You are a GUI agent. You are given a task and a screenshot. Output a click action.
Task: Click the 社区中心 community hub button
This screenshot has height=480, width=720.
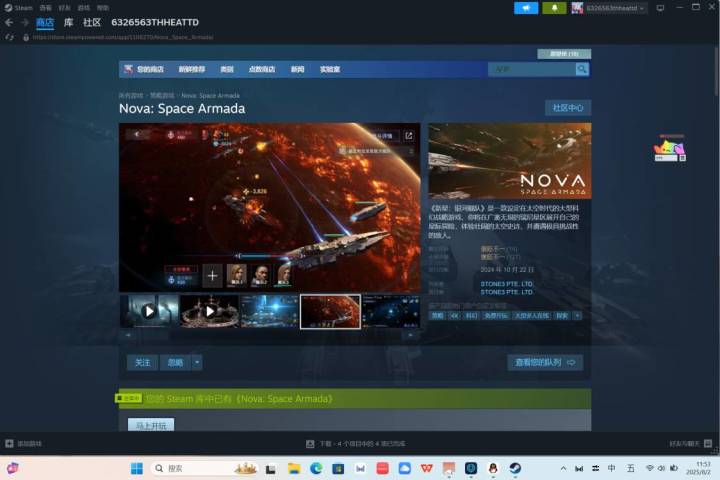coord(568,108)
